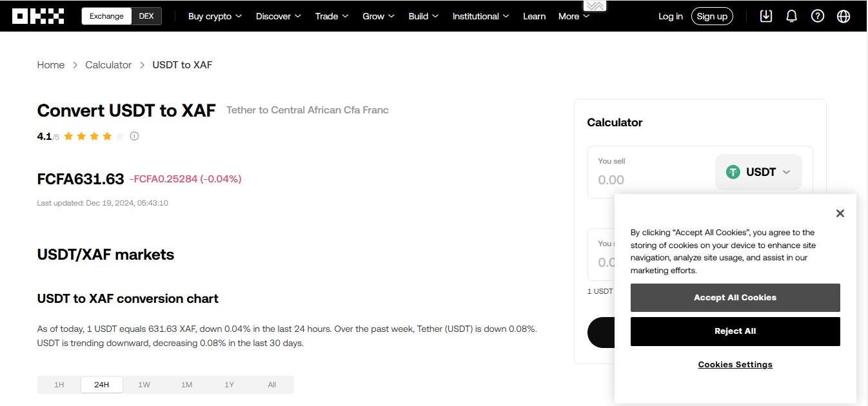Select the 1W chart range
The width and height of the screenshot is (868, 406).
pyautogui.click(x=144, y=385)
